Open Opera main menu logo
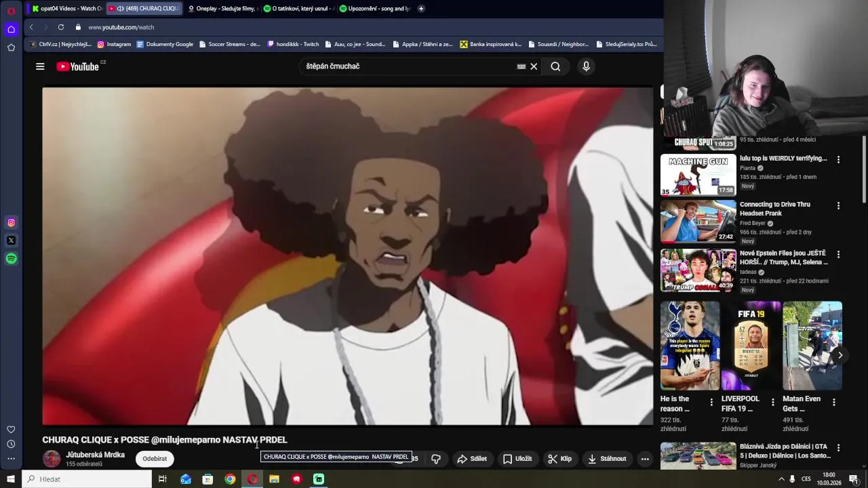This screenshot has width=868, height=488. click(11, 11)
